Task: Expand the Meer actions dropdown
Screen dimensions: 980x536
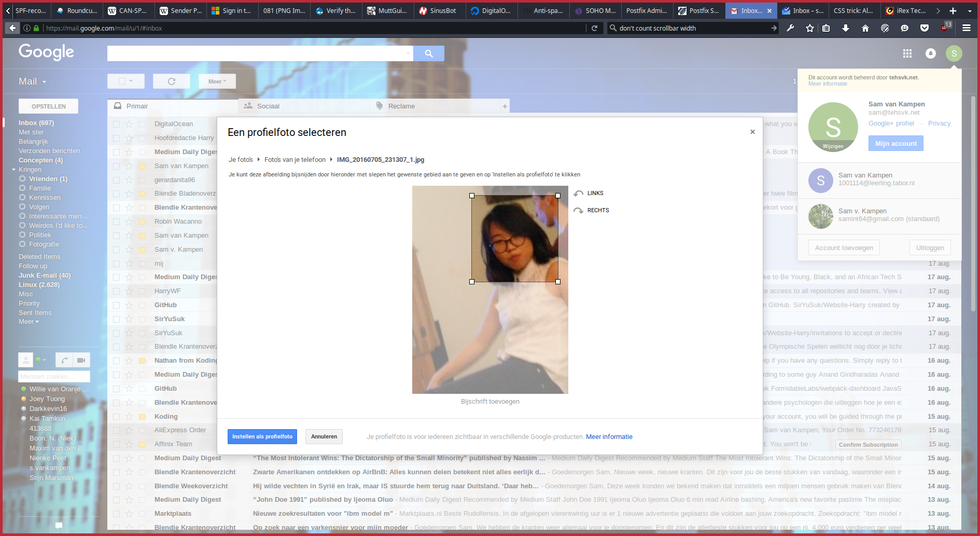Action: coord(217,81)
